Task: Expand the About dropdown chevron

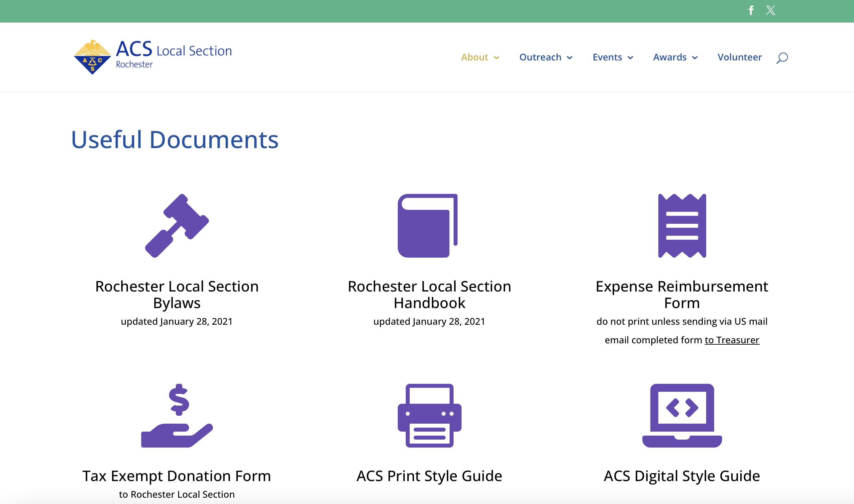Action: click(496, 58)
